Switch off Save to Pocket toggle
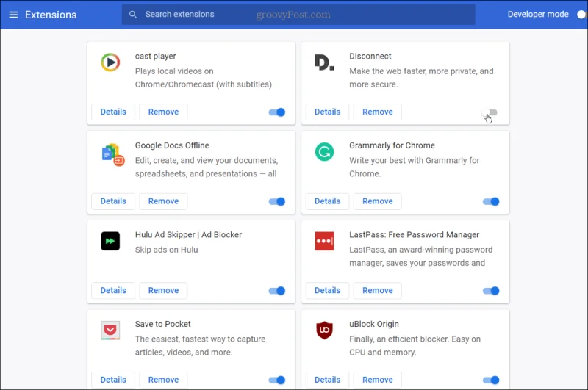Viewport: 588px width, 390px height. click(x=277, y=380)
